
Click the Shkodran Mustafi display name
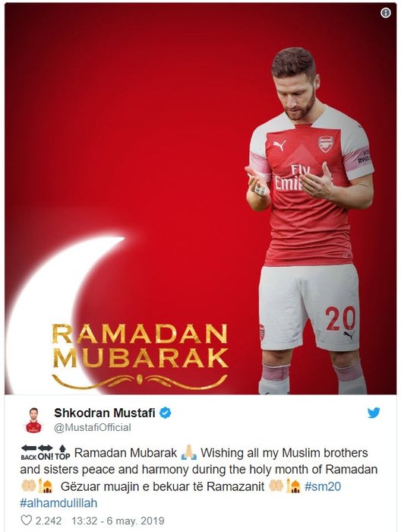click(105, 413)
